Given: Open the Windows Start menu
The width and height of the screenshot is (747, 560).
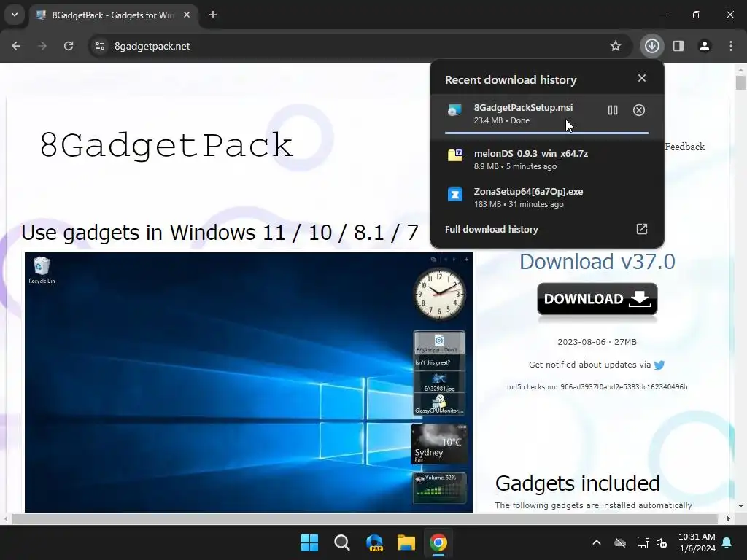Looking at the screenshot, I should (x=309, y=542).
